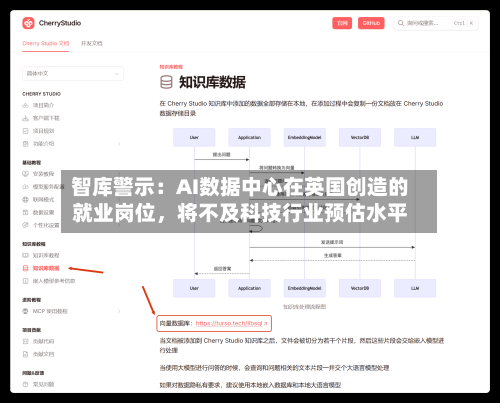
Task: Click the book icon for 知识库教程 page
Action: pos(25,255)
